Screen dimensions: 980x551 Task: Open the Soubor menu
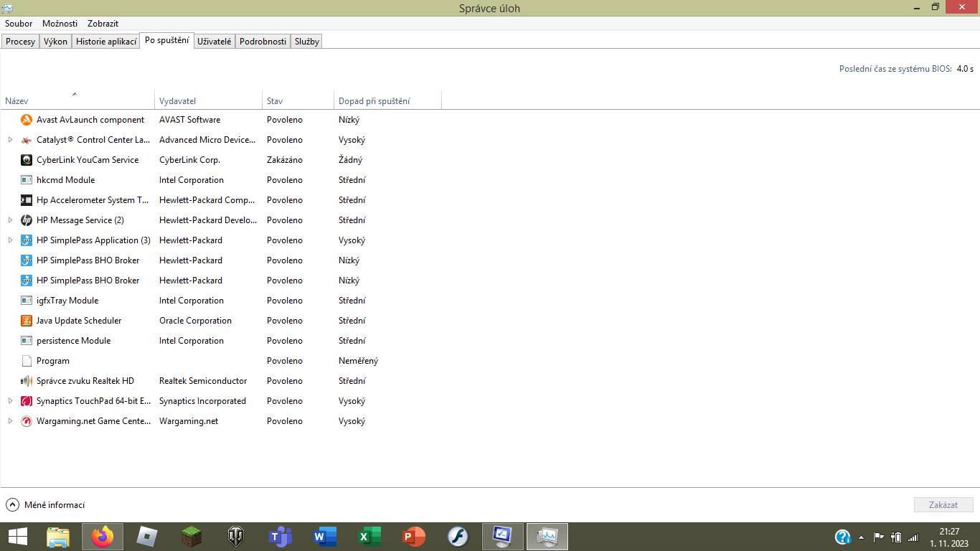coord(19,24)
